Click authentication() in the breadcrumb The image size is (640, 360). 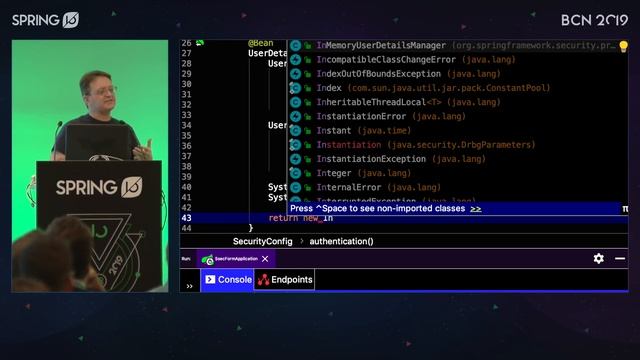pyautogui.click(x=341, y=241)
